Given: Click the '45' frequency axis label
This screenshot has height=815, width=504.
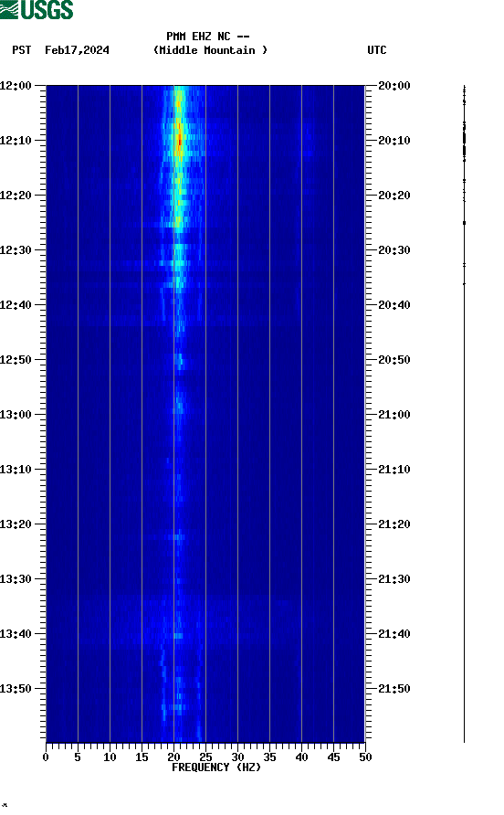Looking at the screenshot, I should tap(333, 757).
